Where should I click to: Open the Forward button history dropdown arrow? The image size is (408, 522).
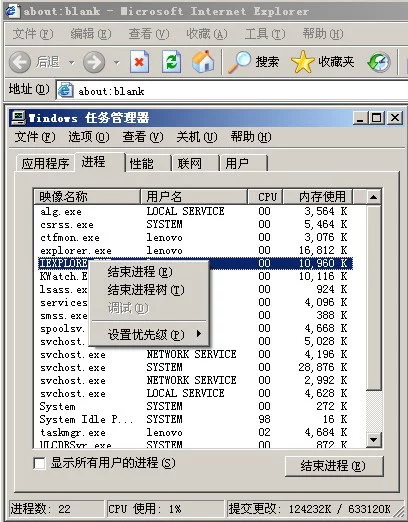[x=116, y=62]
